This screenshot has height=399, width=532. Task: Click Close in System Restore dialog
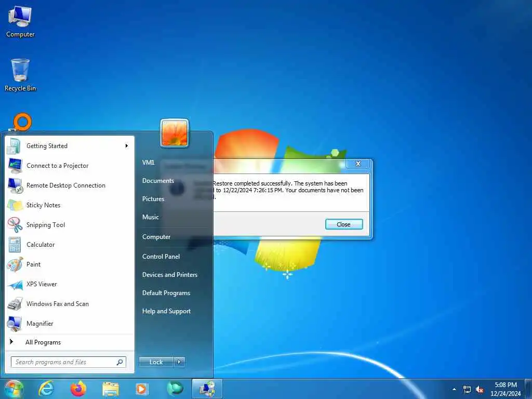pyautogui.click(x=344, y=224)
